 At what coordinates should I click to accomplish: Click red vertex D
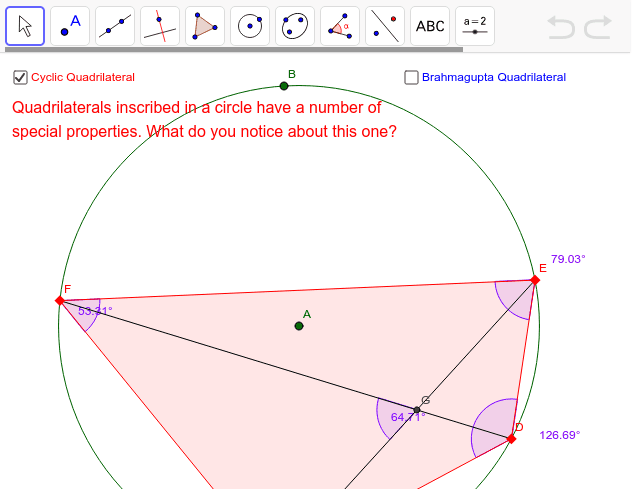(511, 439)
